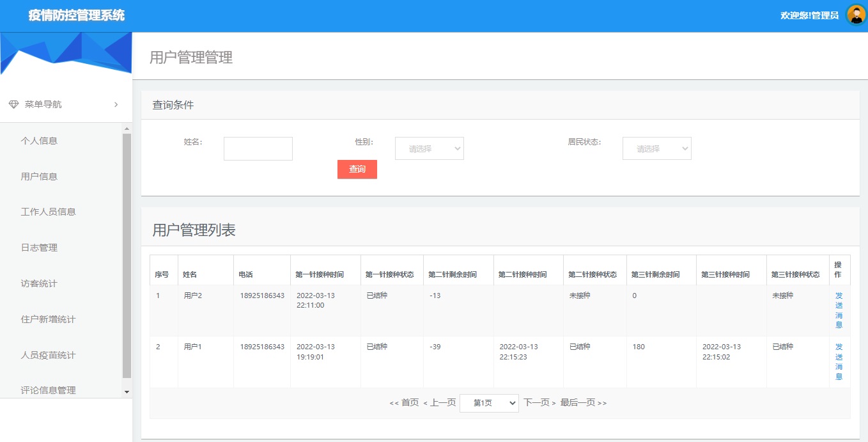Click 首页 in the pagination bar
Viewport: 868px width, 442px height.
point(410,402)
